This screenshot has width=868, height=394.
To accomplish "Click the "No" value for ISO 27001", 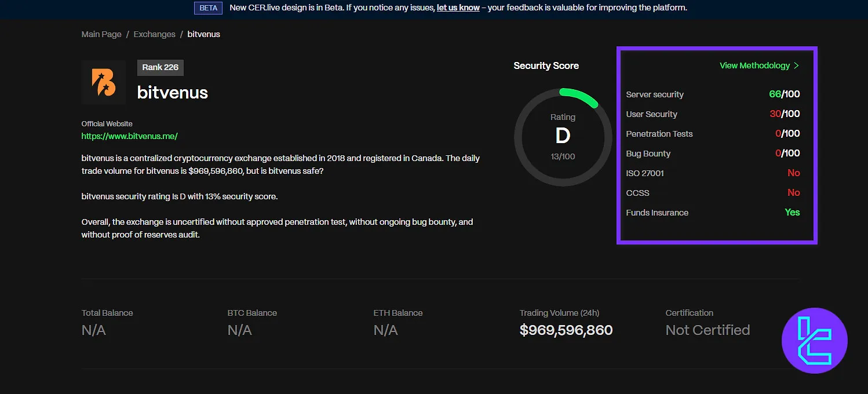I will [794, 173].
